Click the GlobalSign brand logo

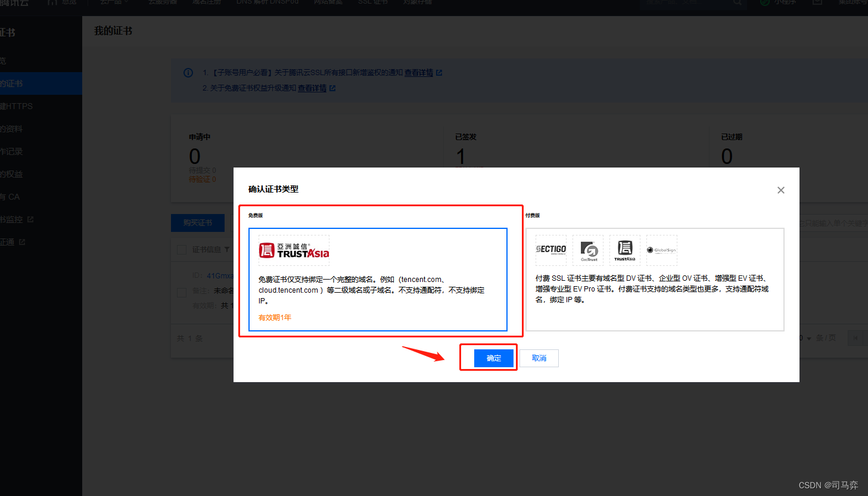(x=662, y=250)
